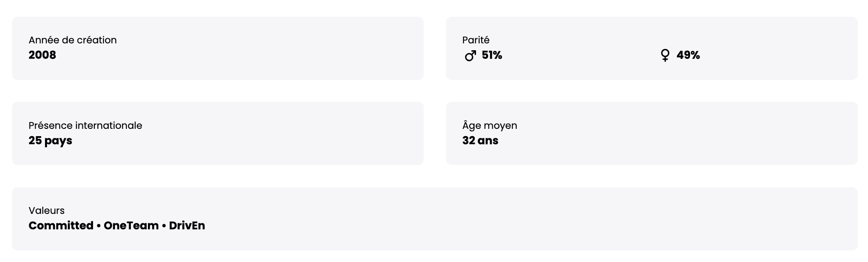Screen dimensions: 868x262
Task: Select the Parité label
Action: [476, 40]
